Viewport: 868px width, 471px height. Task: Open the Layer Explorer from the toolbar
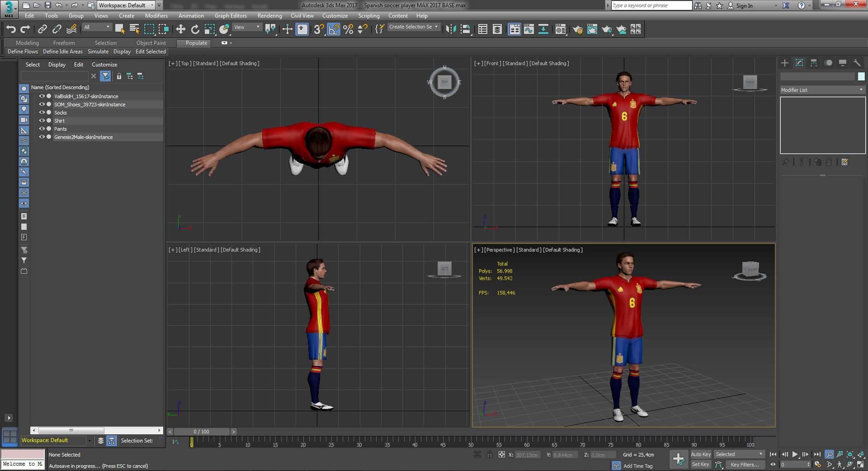pyautogui.click(x=497, y=29)
